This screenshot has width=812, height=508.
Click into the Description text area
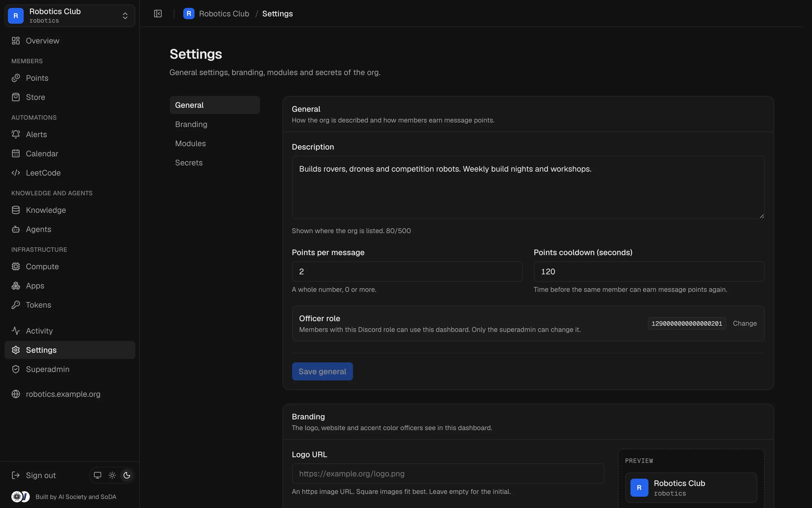pos(528,187)
